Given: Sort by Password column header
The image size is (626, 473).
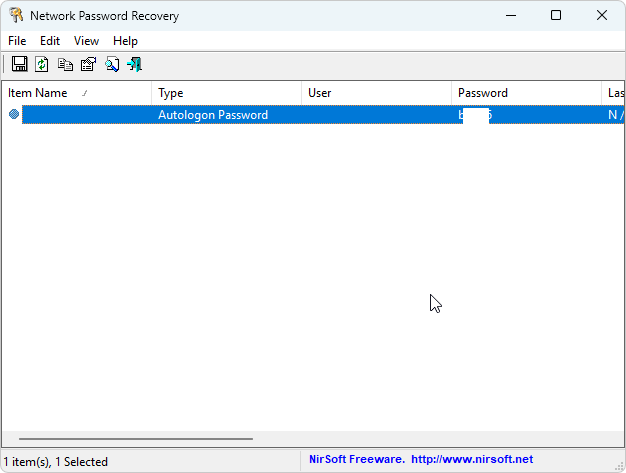Looking at the screenshot, I should coord(527,93).
